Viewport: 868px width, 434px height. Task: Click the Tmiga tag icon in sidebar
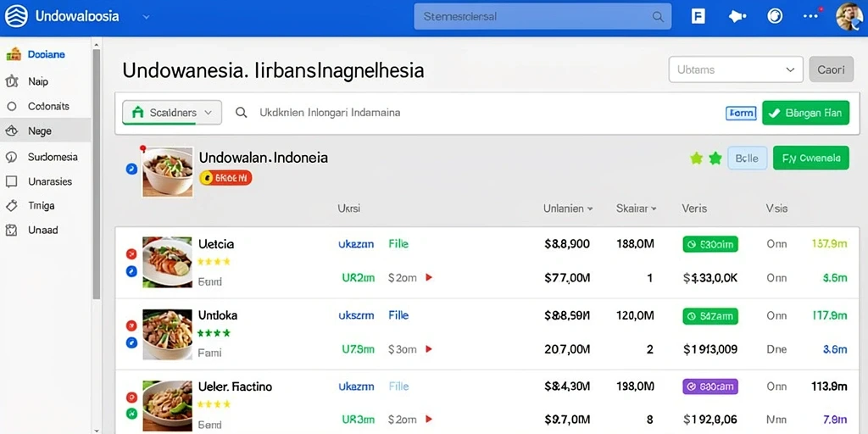pyautogui.click(x=12, y=205)
